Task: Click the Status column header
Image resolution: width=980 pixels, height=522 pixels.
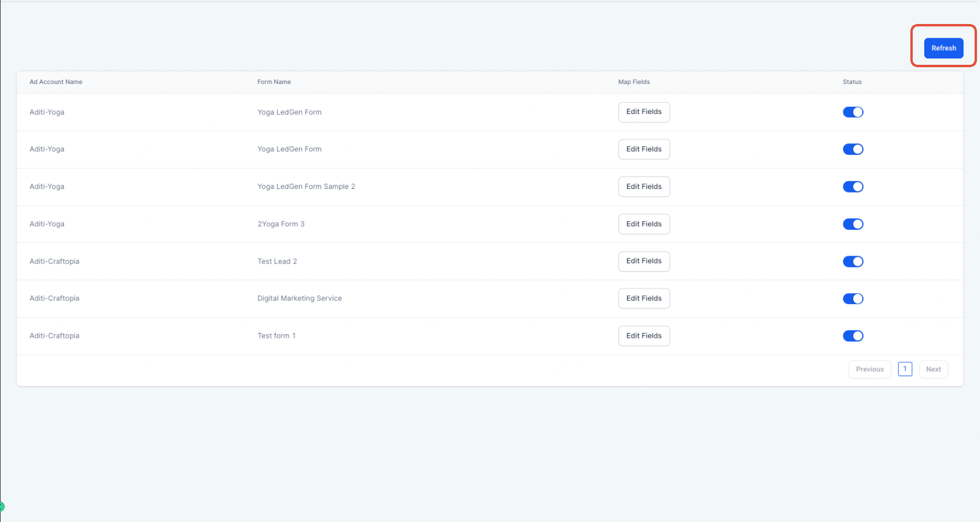Action: click(x=852, y=82)
